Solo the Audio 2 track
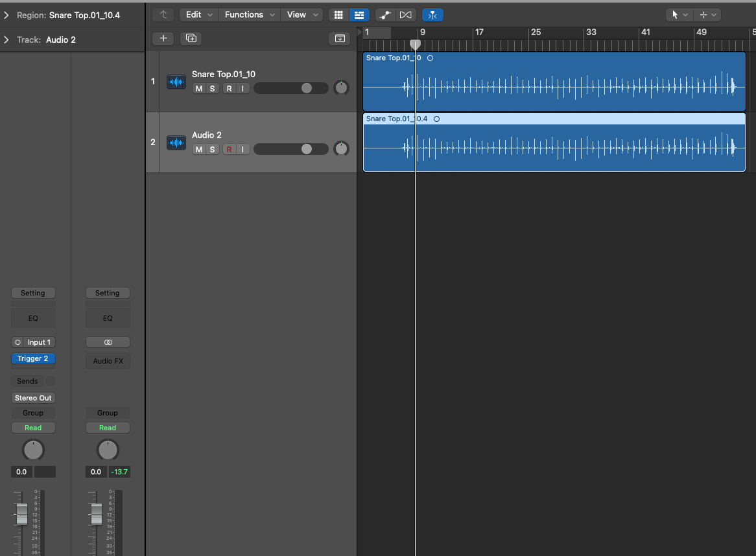The width and height of the screenshot is (756, 556). coord(213,149)
